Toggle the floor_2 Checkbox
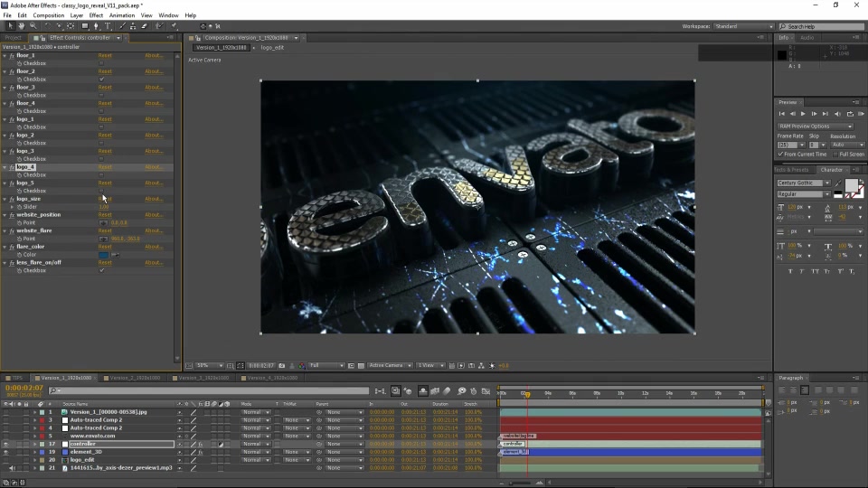868x488 pixels. click(x=101, y=80)
